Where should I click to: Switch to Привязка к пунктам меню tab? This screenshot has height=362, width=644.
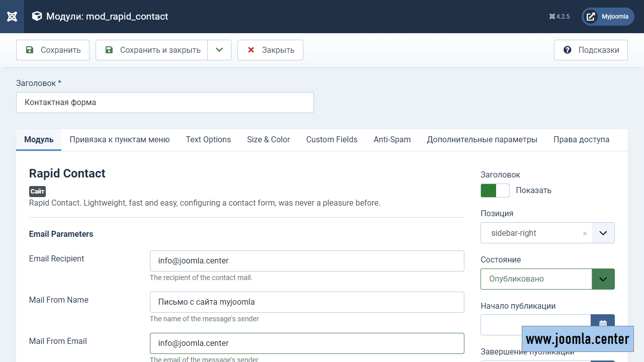coord(120,140)
